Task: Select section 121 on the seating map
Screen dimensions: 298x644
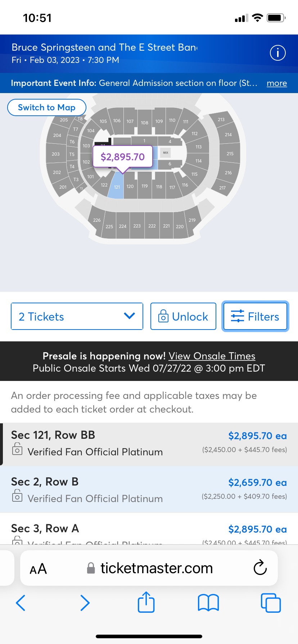Action: coord(117,187)
